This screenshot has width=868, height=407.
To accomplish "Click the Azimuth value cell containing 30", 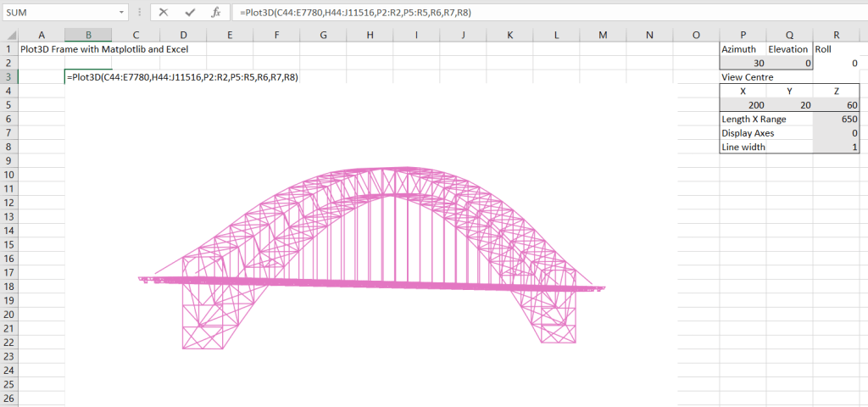I will pos(743,63).
